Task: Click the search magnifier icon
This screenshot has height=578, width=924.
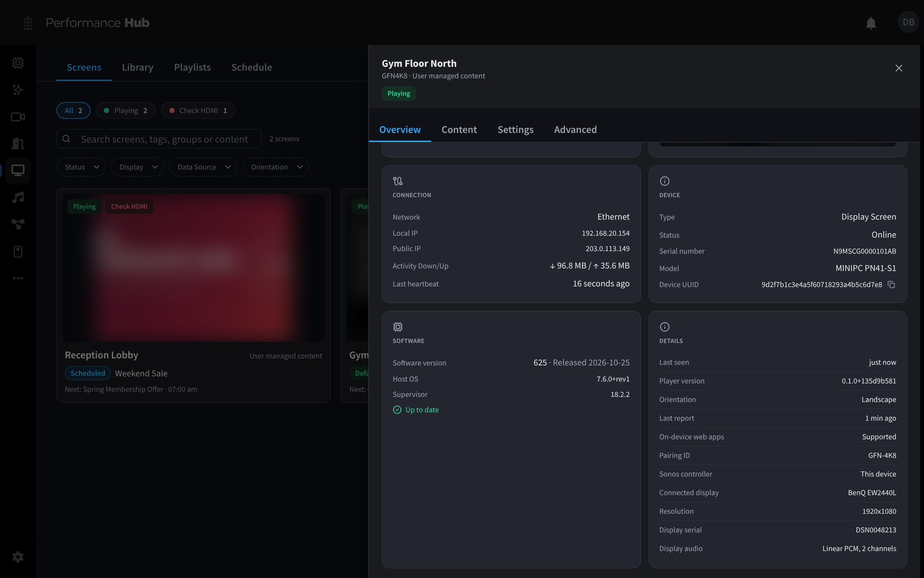Action: pyautogui.click(x=66, y=139)
